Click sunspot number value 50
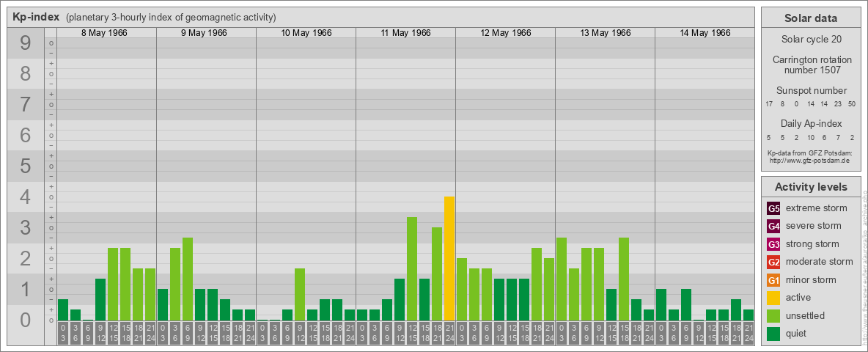The width and height of the screenshot is (868, 352). 851,104
